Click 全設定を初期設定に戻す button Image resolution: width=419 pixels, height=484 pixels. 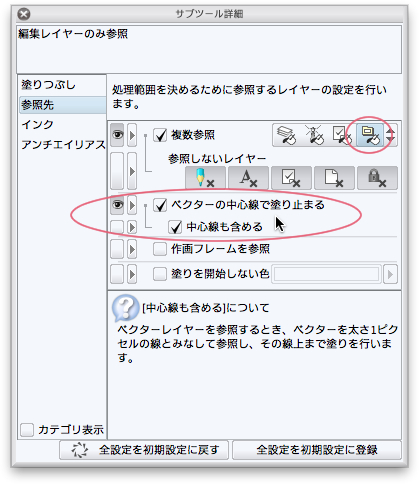[x=144, y=450]
